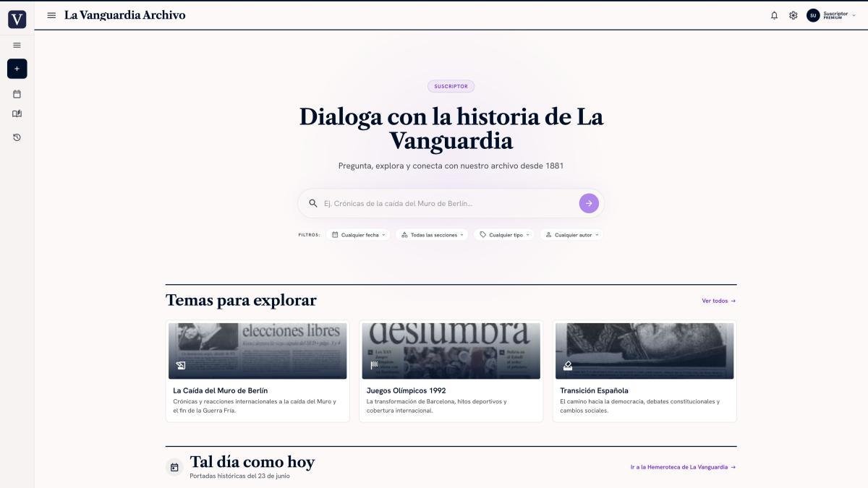Image resolution: width=868 pixels, height=488 pixels.
Task: Open the history clock icon in sidebar
Action: pyautogui.click(x=17, y=137)
